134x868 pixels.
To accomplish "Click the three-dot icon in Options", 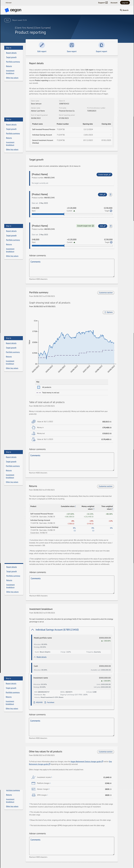I will coord(105,312).
